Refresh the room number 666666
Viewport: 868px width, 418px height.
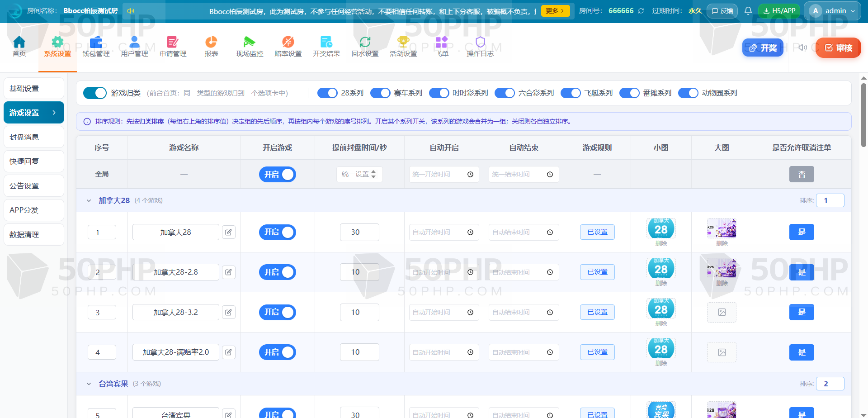(641, 11)
